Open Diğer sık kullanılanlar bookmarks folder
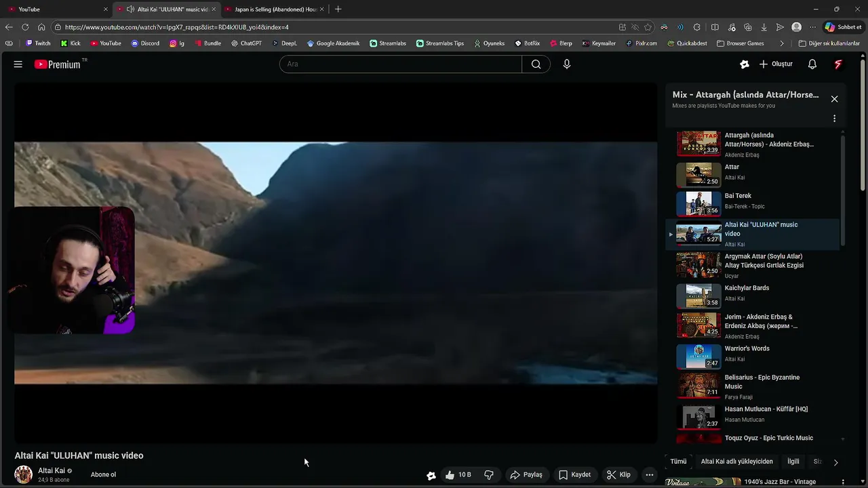 (829, 43)
